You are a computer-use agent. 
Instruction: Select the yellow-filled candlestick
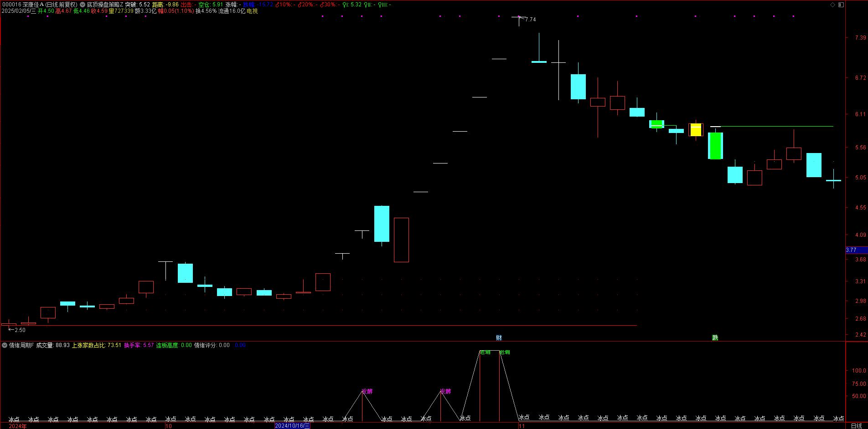tap(696, 130)
